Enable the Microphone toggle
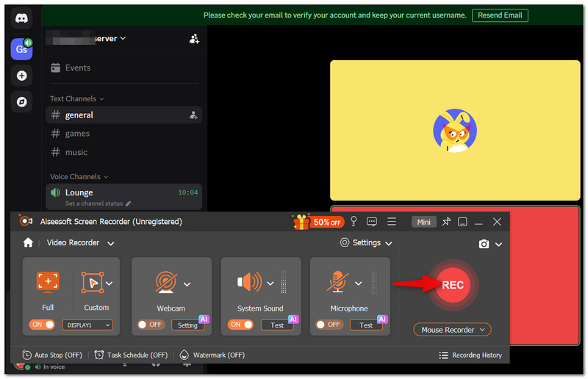Image resolution: width=588 pixels, height=379 pixels. [329, 324]
